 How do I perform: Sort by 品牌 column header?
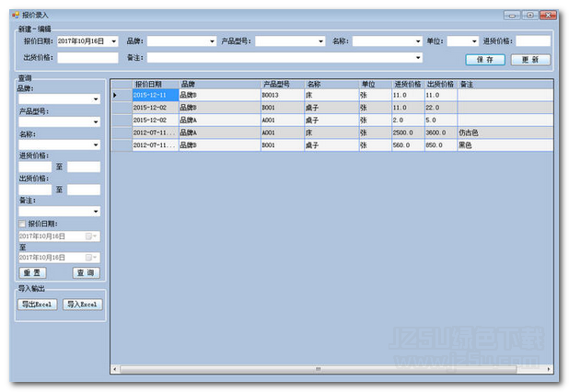click(219, 84)
